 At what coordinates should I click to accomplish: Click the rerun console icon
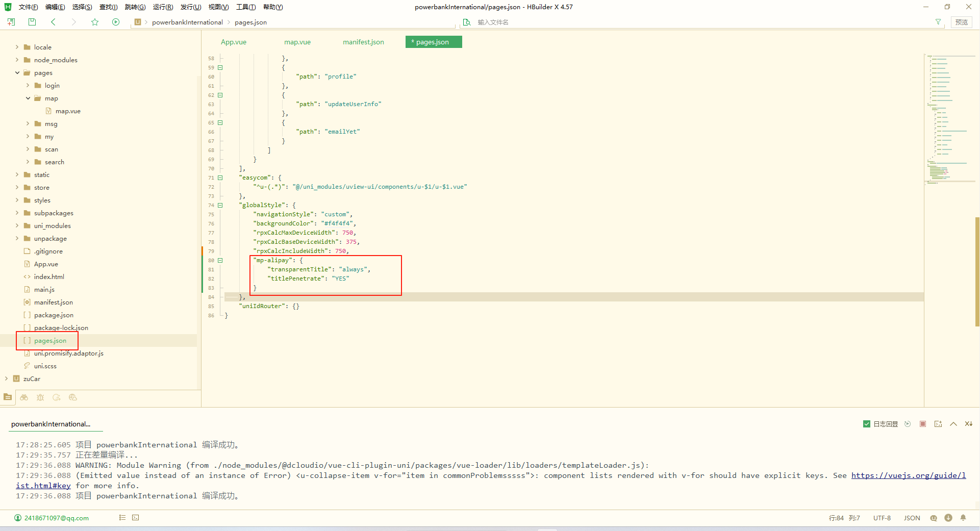pyautogui.click(x=908, y=424)
